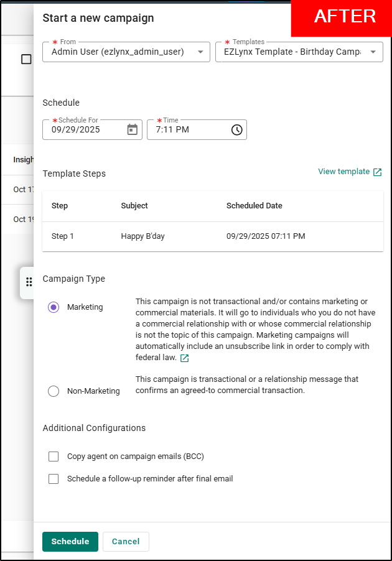This screenshot has height=561, width=392.
Task: Click the Cancel button
Action: coord(126,541)
